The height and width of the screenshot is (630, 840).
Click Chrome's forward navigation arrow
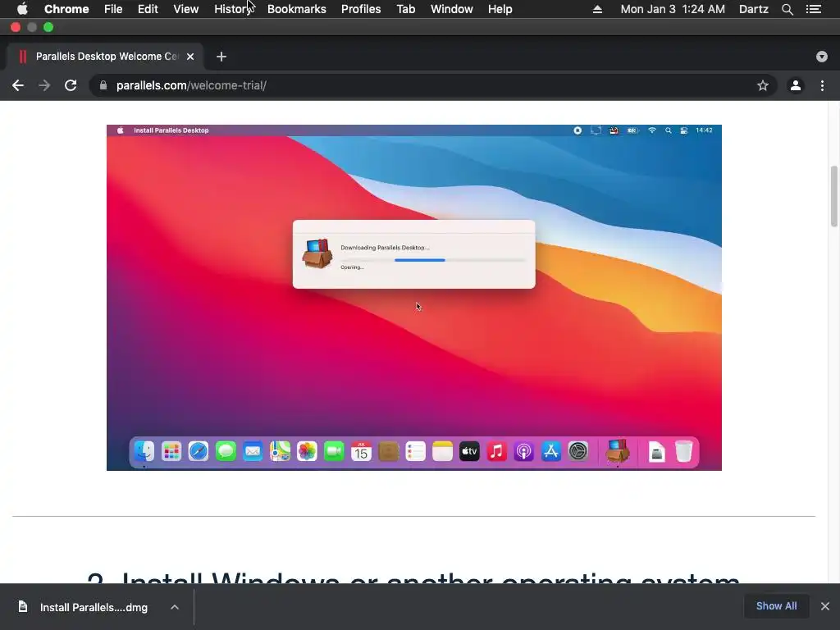[x=44, y=85]
